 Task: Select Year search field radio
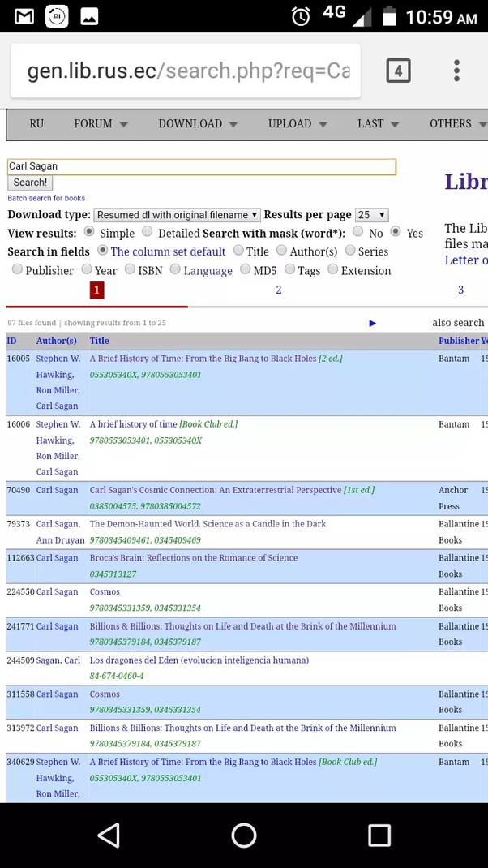point(87,269)
